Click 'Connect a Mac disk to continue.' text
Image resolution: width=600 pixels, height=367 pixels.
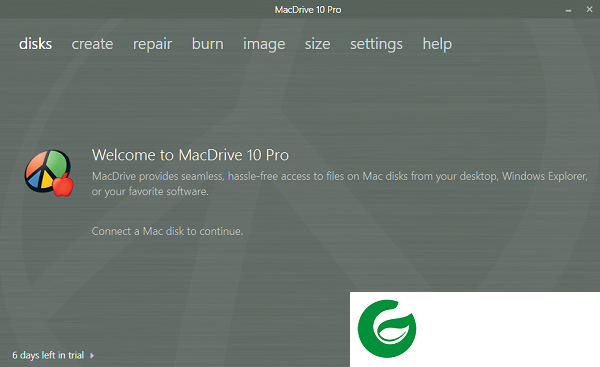point(167,231)
